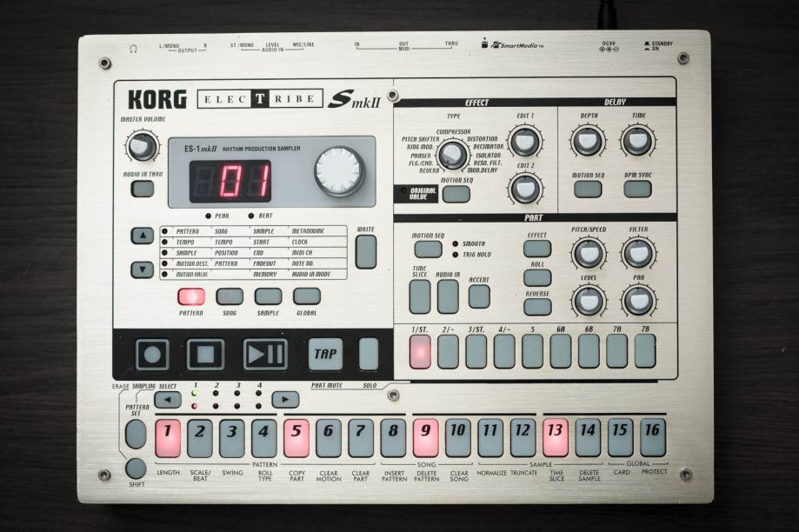Hit the Stop button
Viewport: 799px width, 532px height.
tap(205, 354)
